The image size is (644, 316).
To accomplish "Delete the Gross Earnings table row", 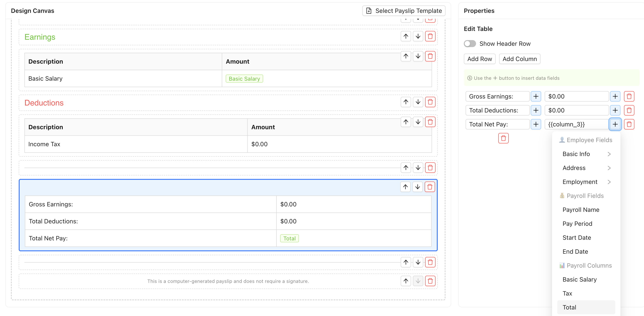I will click(x=629, y=97).
